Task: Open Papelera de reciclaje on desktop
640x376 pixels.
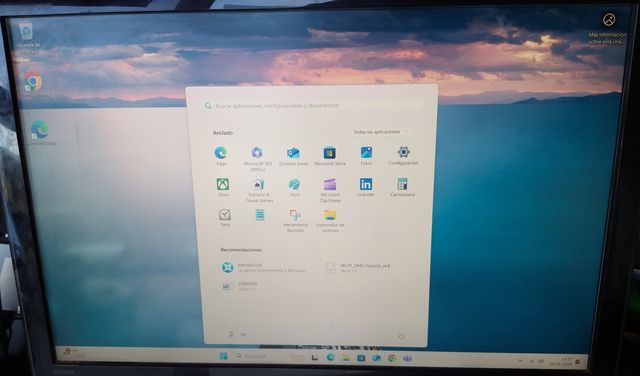Action: pos(26,37)
